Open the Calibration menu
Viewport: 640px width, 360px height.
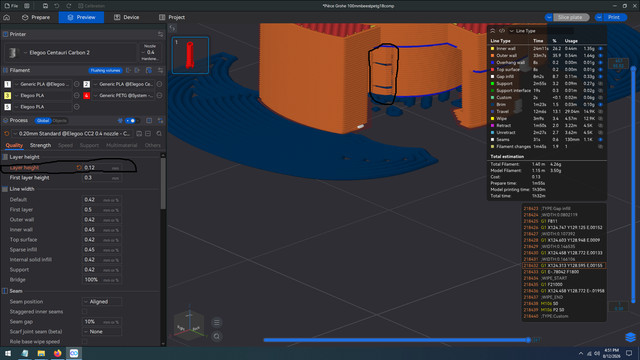tap(91, 6)
